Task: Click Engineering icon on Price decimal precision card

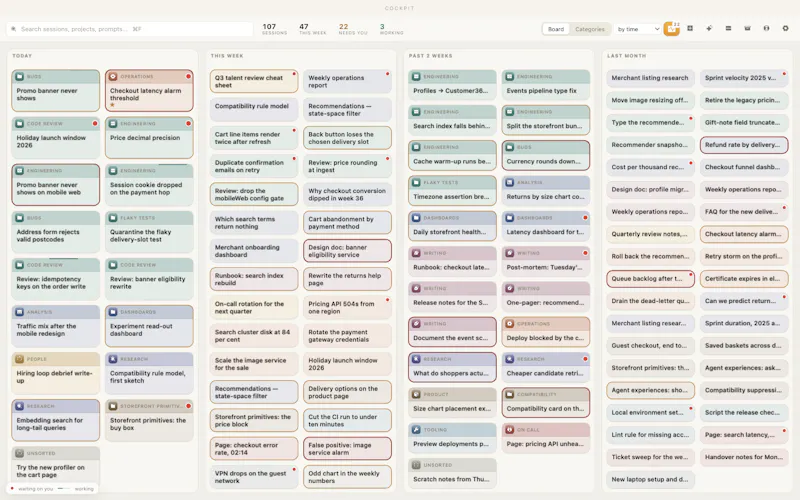Action: [x=113, y=123]
